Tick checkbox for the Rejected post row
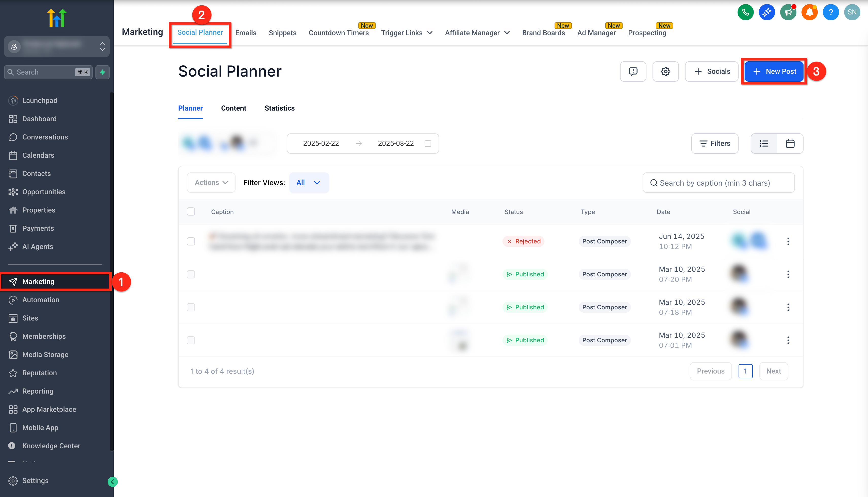This screenshot has height=497, width=868. (x=191, y=241)
